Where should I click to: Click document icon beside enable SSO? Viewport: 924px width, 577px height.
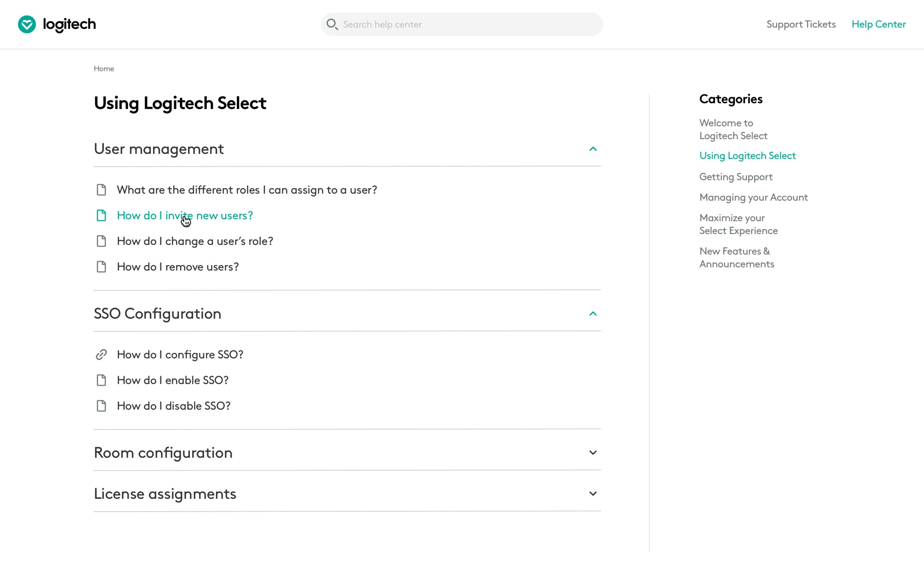pyautogui.click(x=101, y=380)
